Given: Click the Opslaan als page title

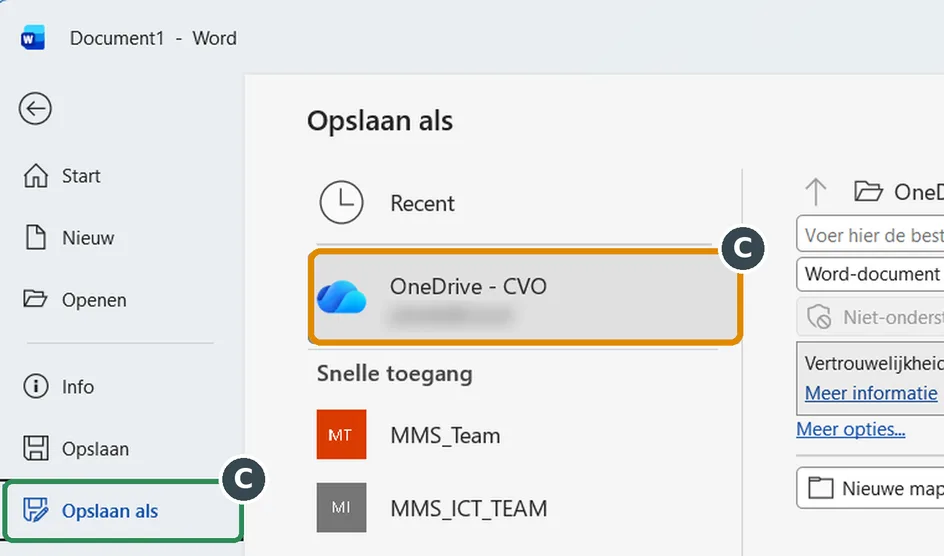Looking at the screenshot, I should 380,120.
